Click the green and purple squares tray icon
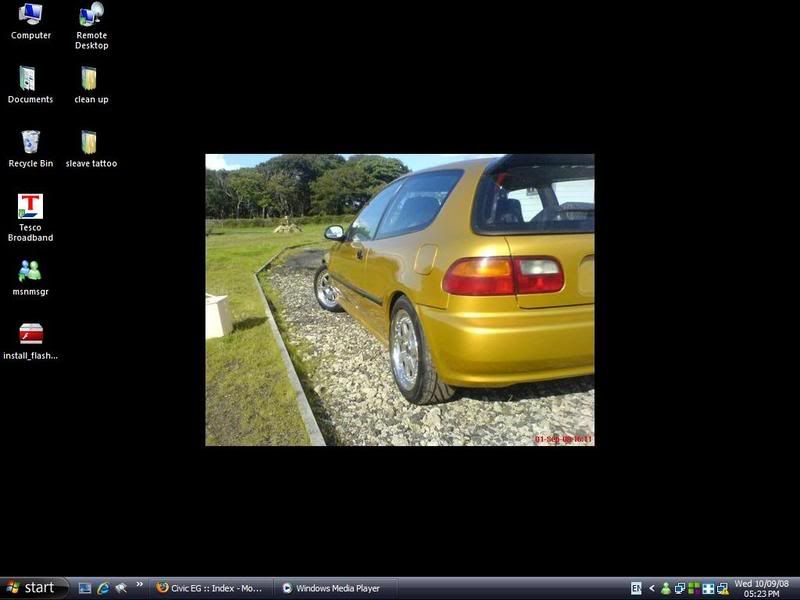800x600 pixels. click(694, 589)
